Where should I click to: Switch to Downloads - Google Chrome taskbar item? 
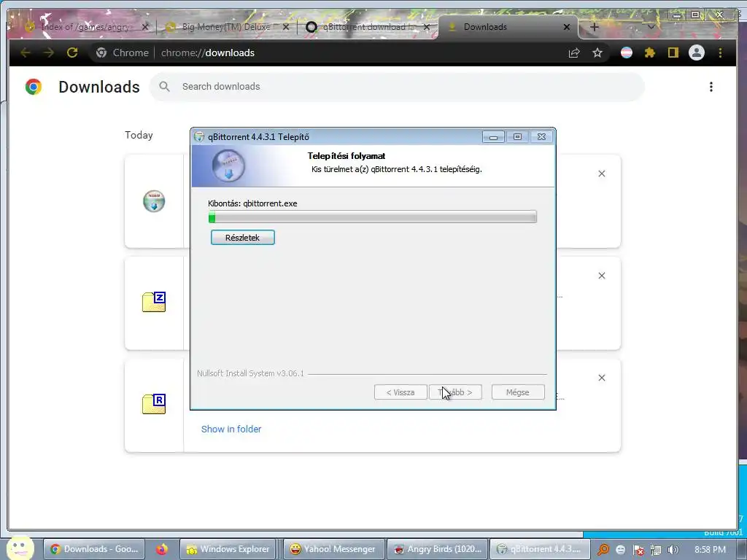[94, 550]
